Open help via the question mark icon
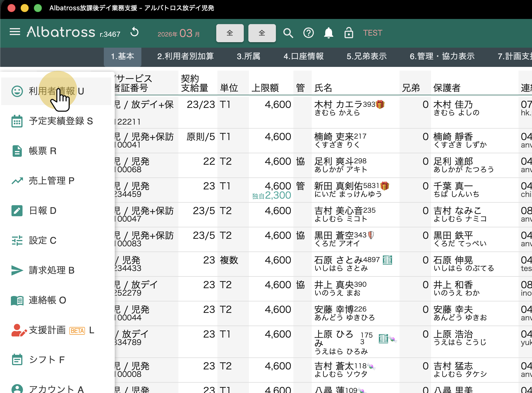Screen dimensions: 532x393 click(308, 33)
